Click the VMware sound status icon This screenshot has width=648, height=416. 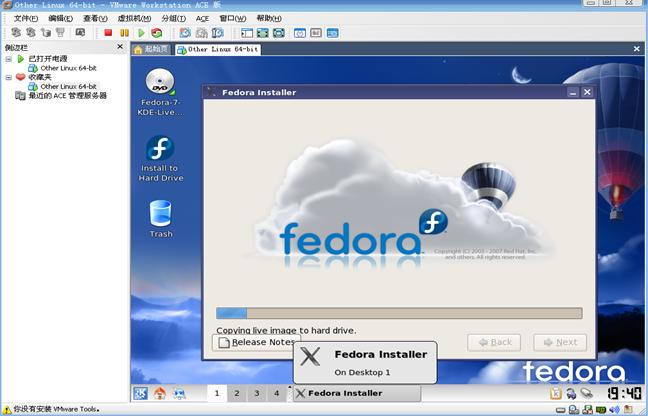click(x=615, y=410)
